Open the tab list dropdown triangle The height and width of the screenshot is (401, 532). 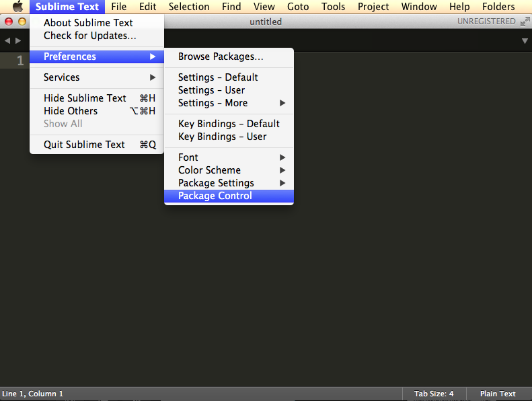[525, 41]
